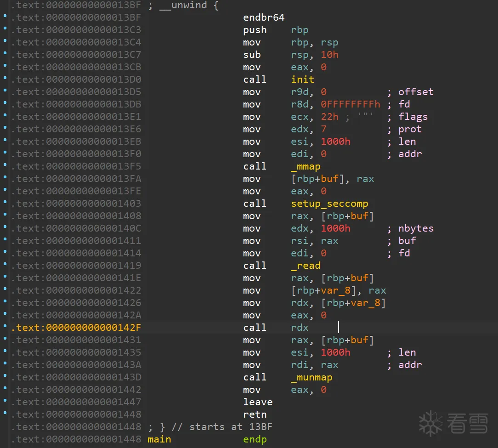Click [rbp+var_8] destination at address 1422

pyautogui.click(x=323, y=290)
